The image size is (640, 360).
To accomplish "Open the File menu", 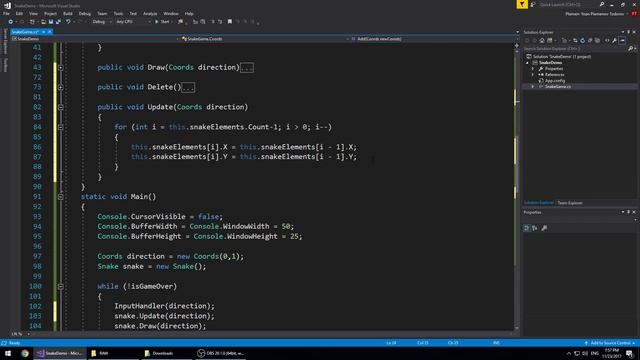I will pyautogui.click(x=6, y=13).
